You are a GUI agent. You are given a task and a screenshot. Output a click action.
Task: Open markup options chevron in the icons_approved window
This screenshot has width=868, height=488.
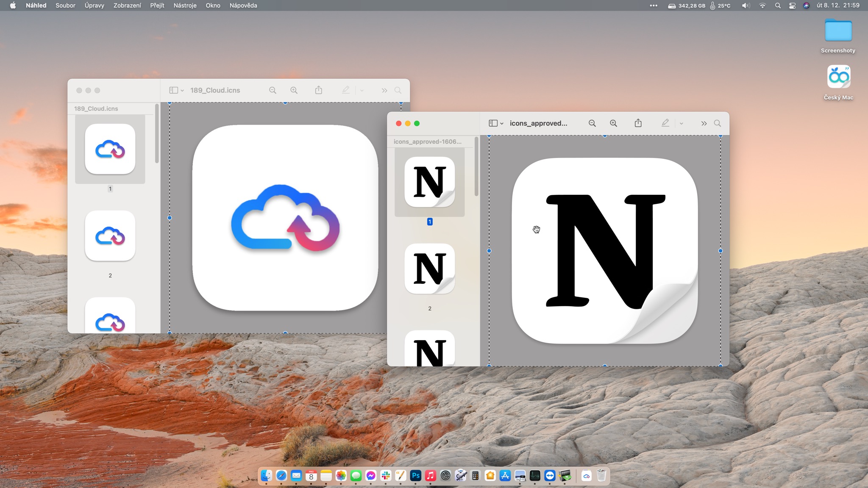(x=681, y=124)
